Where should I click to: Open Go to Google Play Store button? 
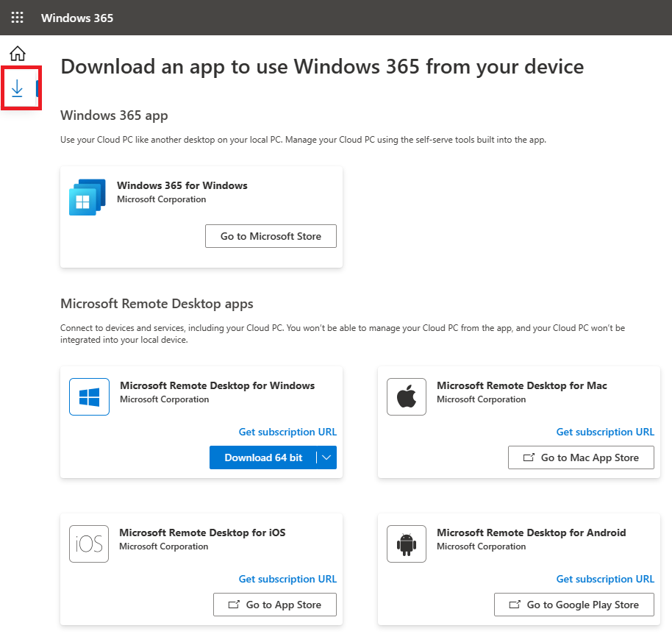574,605
